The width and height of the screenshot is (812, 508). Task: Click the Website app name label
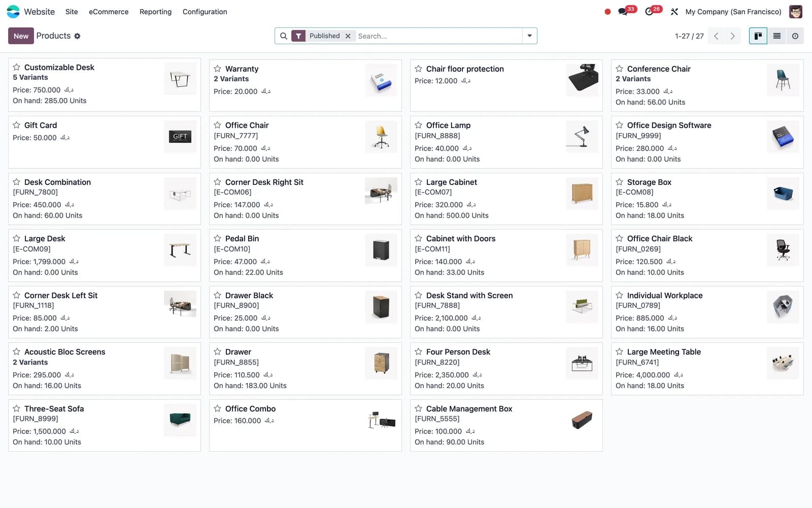[40, 12]
